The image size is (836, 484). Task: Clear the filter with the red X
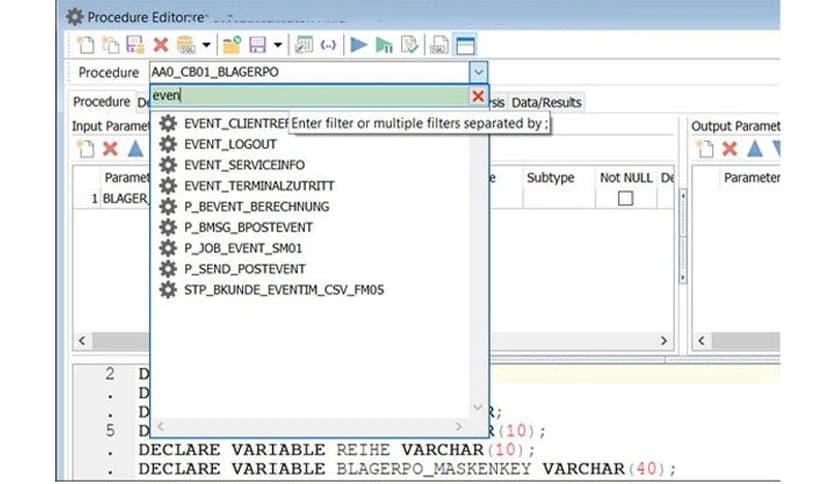(477, 97)
